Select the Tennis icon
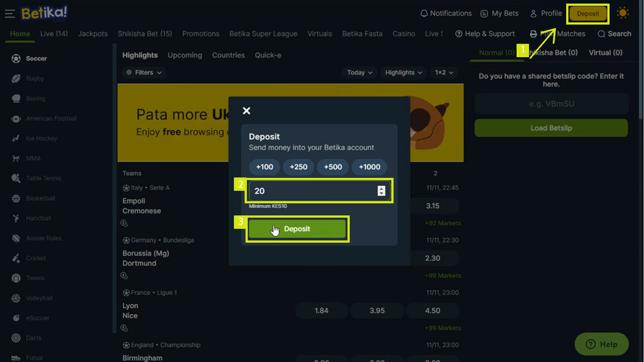This screenshot has height=362, width=644. (x=16, y=278)
